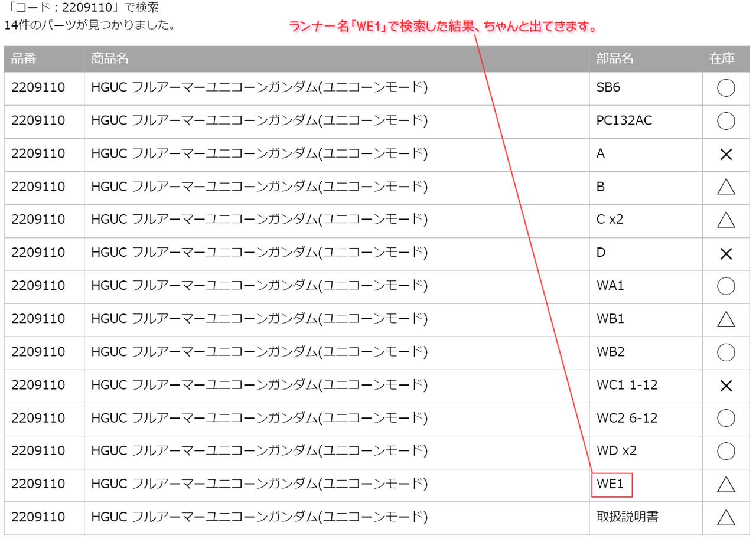Select part name WD x2
This screenshot has height=539, width=756.
tap(617, 450)
